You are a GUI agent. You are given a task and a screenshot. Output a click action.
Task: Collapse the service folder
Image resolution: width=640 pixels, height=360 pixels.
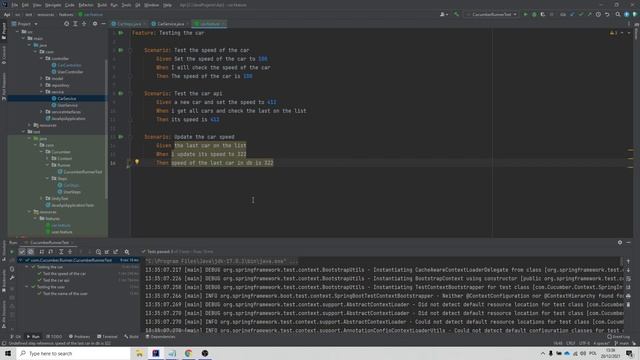[x=42, y=92]
